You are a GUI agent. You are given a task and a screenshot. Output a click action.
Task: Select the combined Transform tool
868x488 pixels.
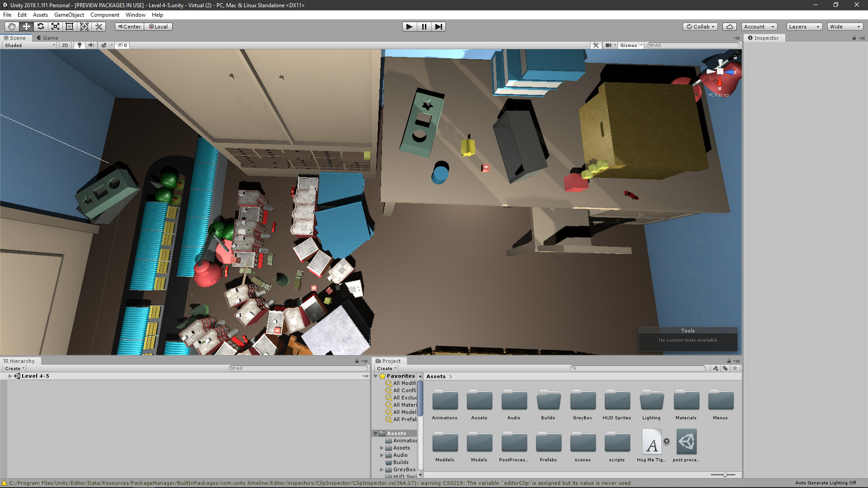click(84, 27)
